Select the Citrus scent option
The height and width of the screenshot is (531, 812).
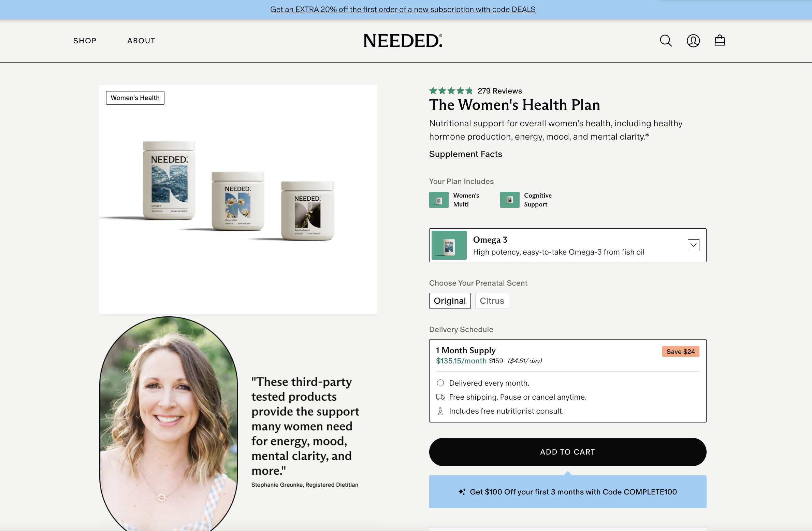[492, 301]
